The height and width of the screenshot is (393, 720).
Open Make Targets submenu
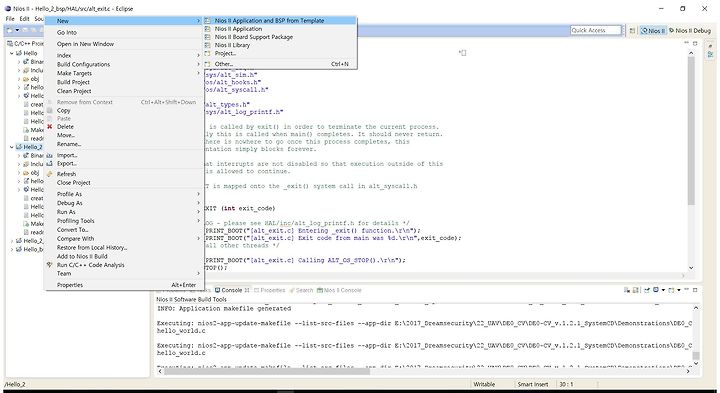(x=124, y=73)
